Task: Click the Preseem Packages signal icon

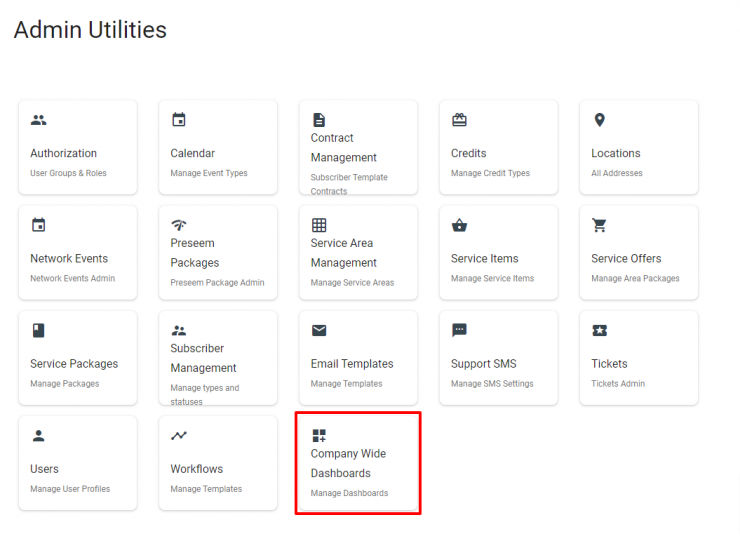Action: (x=179, y=225)
